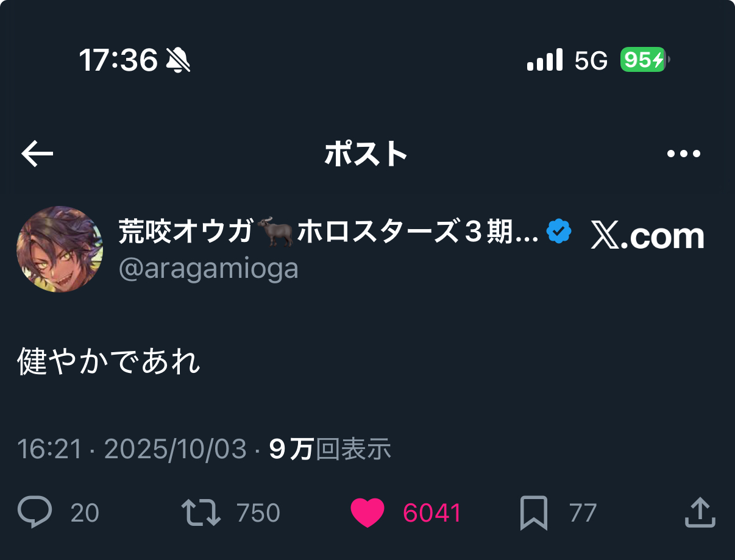Tap the silent mode bell icon
Viewport: 735px width, 560px height.
[178, 60]
